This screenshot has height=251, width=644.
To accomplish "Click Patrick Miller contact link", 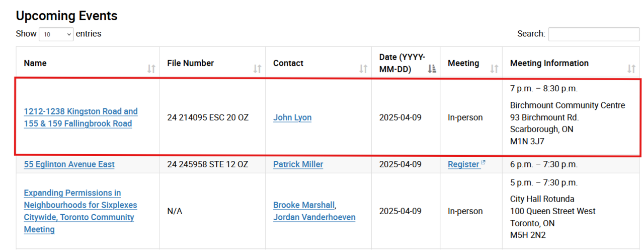I will 298,164.
